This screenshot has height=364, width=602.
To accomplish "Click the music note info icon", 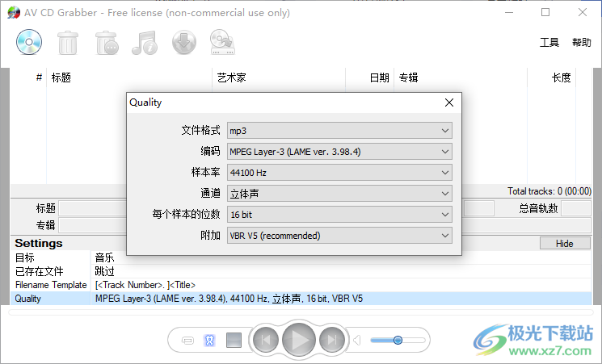I will pos(145,43).
